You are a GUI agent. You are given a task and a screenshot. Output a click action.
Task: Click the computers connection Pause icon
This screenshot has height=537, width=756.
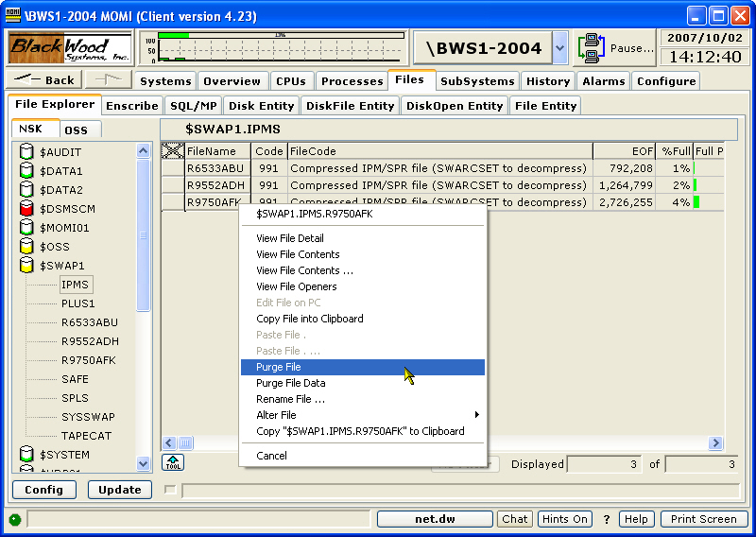point(592,48)
